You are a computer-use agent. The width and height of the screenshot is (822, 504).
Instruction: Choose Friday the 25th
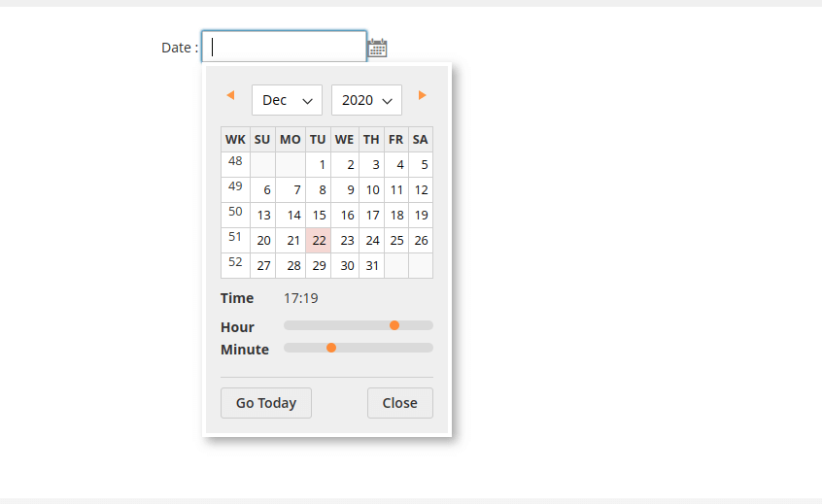(396, 241)
